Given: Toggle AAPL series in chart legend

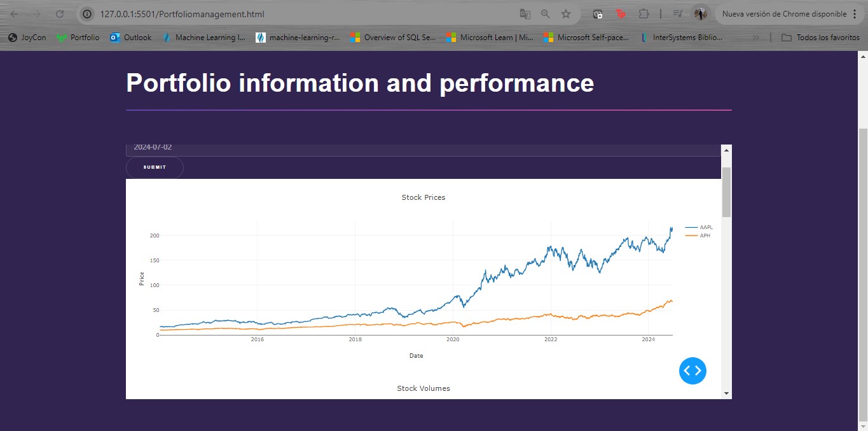Looking at the screenshot, I should coord(699,227).
